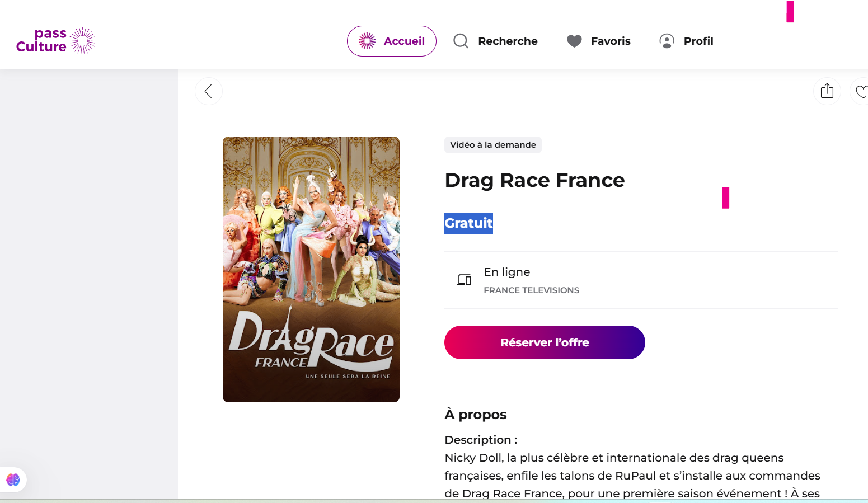Open the floating brain widget icon
The image size is (868, 503).
(13, 480)
